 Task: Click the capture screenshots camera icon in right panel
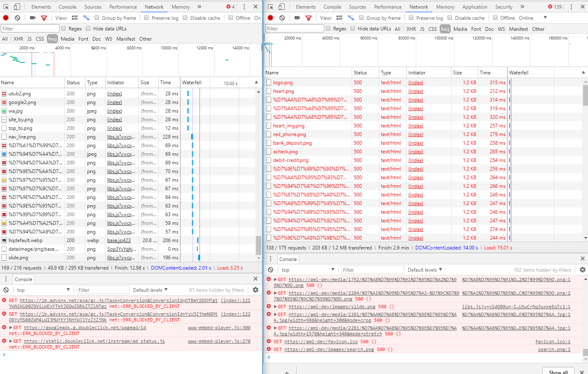coord(297,18)
